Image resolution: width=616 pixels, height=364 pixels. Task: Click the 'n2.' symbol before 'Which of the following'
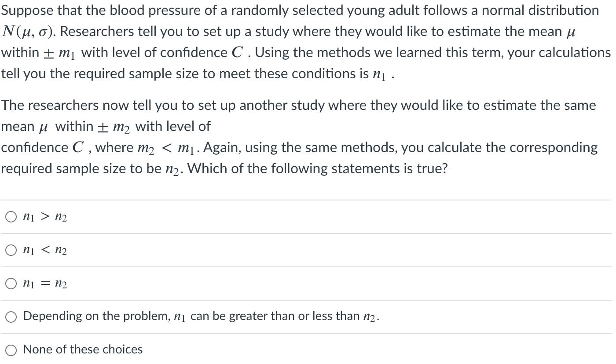click(174, 170)
